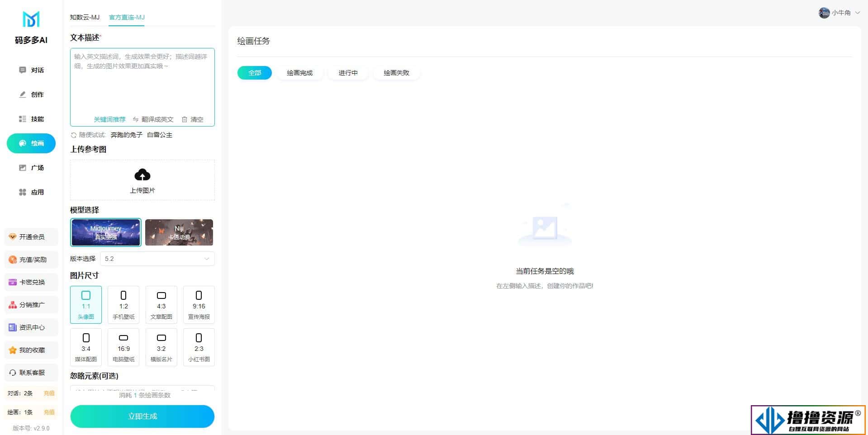Show 全部 drawing tasks
Screen dimensions: 868x435
pyautogui.click(x=255, y=73)
